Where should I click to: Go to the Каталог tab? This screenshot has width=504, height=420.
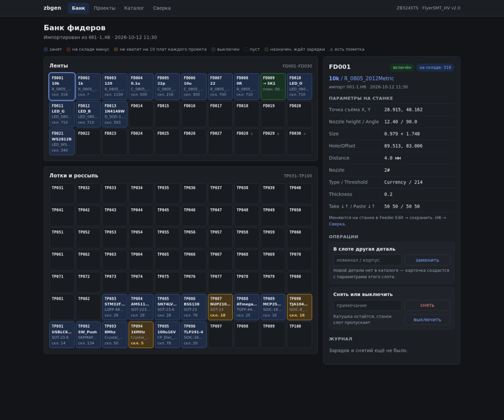click(x=134, y=8)
